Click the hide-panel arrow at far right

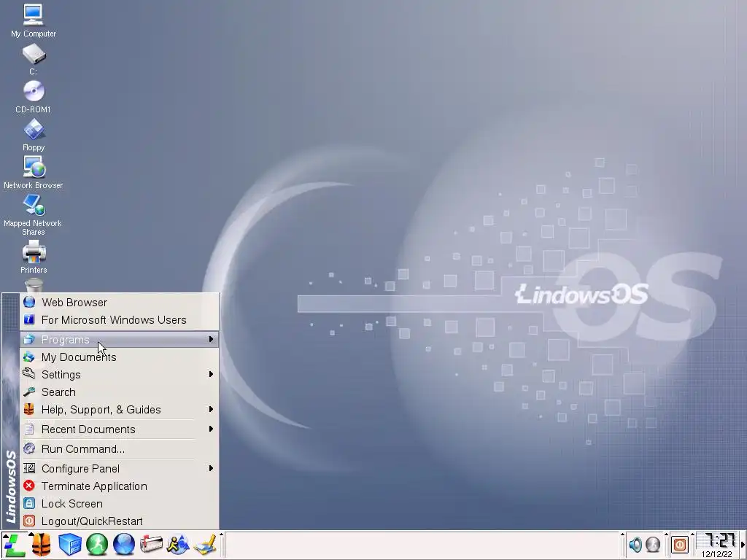coord(743,545)
